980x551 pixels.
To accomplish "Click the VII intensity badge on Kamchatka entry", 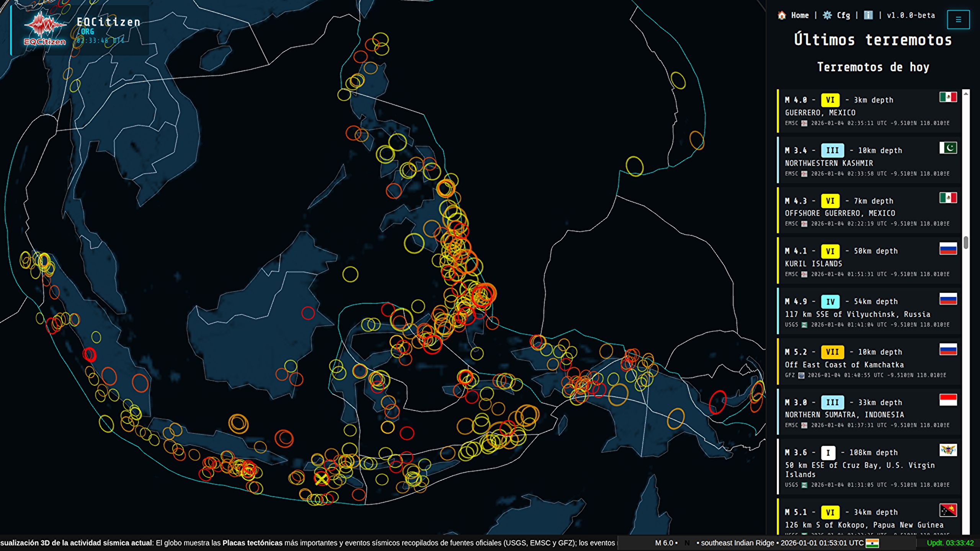I will [x=832, y=352].
